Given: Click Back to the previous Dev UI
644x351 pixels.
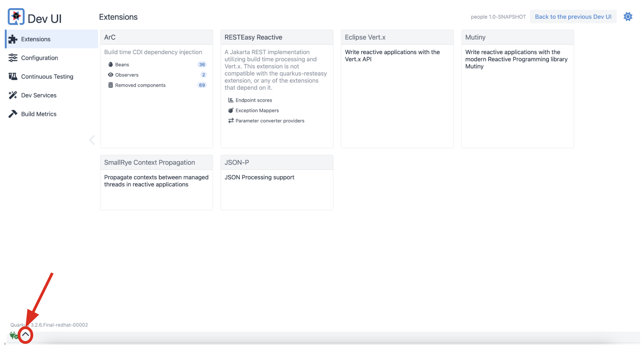Looking at the screenshot, I should pyautogui.click(x=573, y=17).
